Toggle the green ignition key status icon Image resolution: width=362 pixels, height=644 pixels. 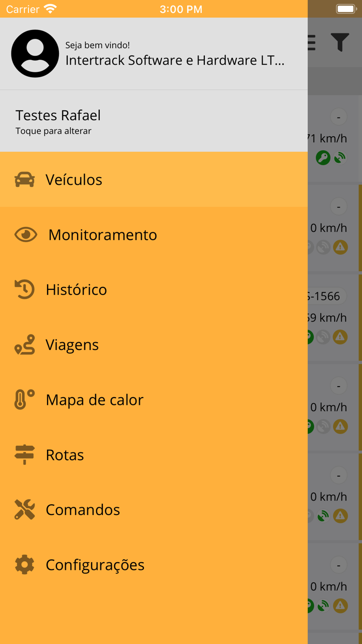click(x=322, y=157)
